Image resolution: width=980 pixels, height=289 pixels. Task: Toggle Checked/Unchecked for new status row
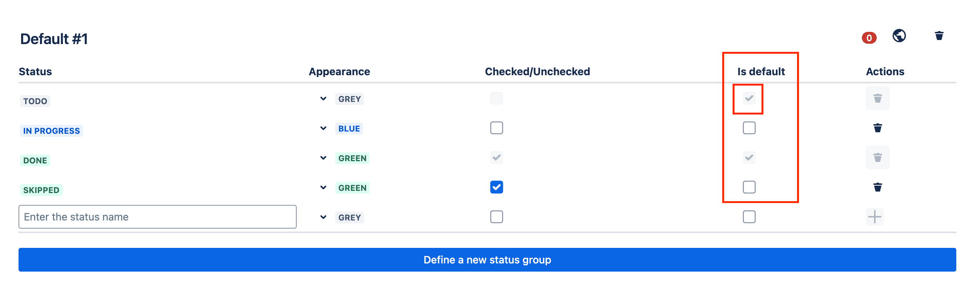pyautogui.click(x=496, y=217)
